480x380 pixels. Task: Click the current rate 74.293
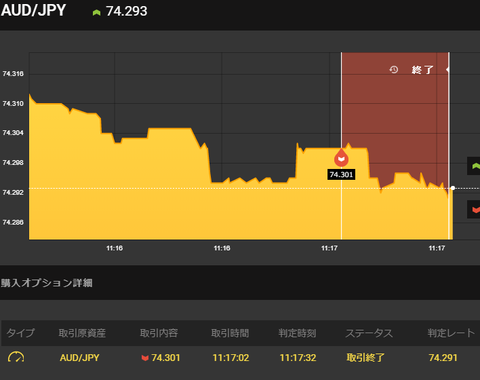tap(127, 11)
